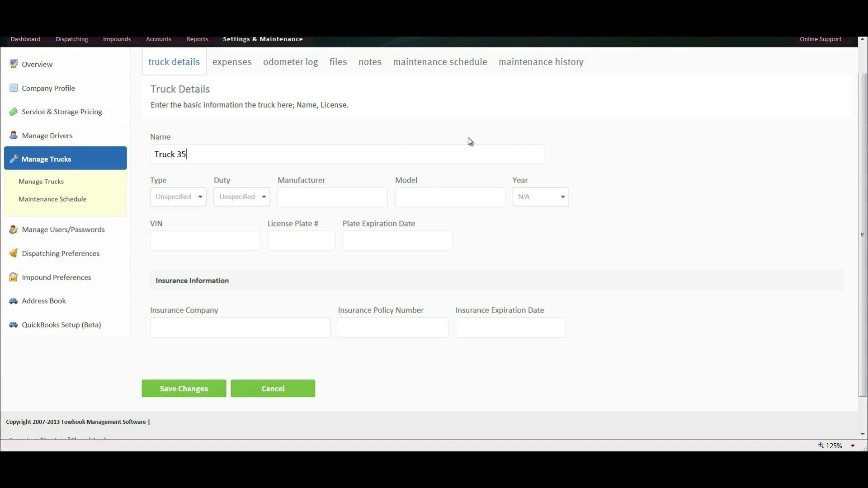The width and height of the screenshot is (868, 488).
Task: Click the Manage Users/Passwords icon
Action: pos(14,230)
